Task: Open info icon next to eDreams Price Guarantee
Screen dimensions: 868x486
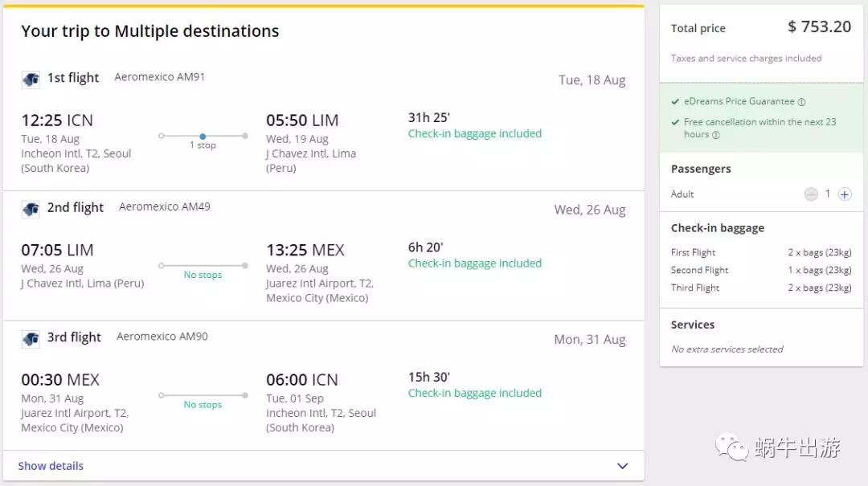Action: 801,102
